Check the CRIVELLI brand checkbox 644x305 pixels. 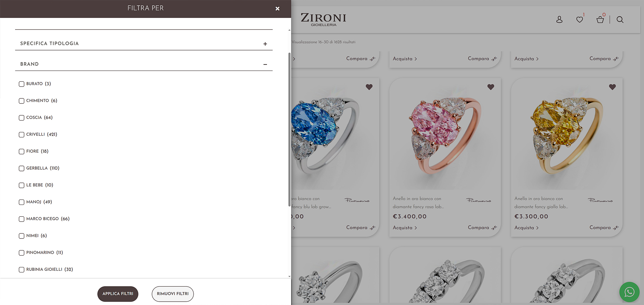tap(21, 135)
